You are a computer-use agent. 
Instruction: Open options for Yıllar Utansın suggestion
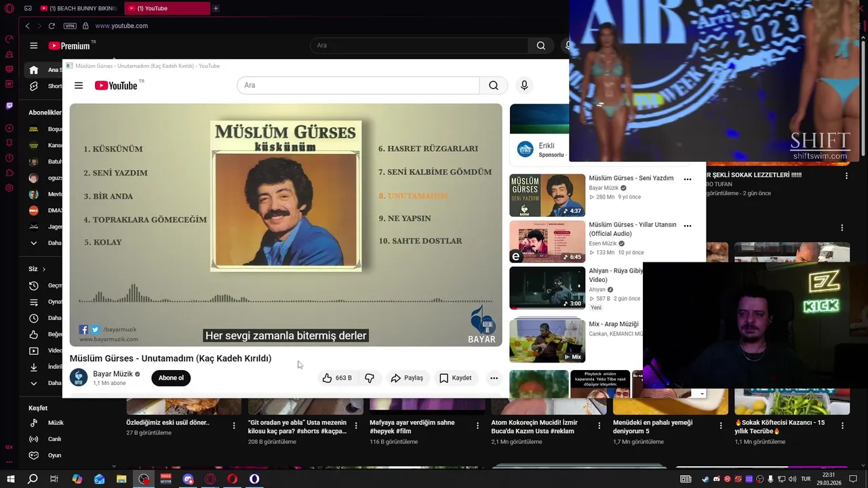[688, 226]
